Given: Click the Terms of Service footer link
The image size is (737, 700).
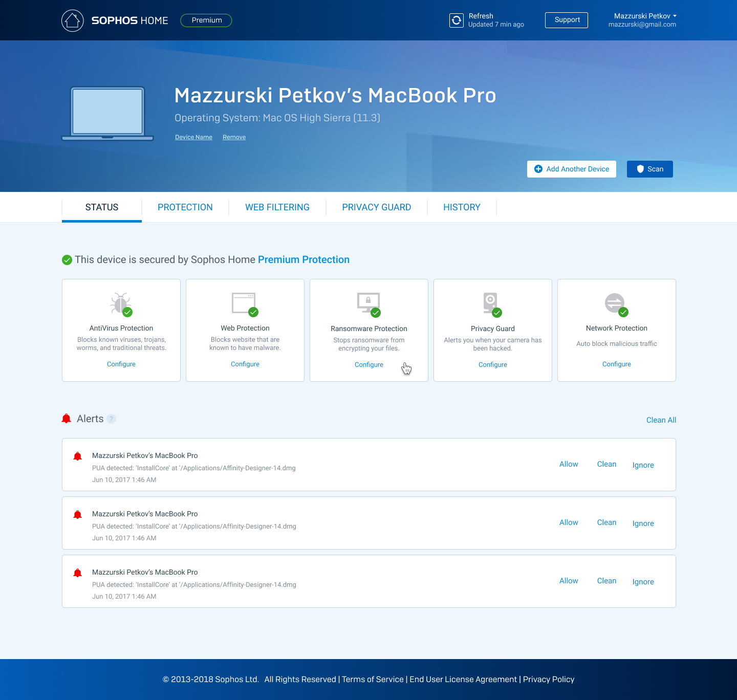Looking at the screenshot, I should coord(373,680).
